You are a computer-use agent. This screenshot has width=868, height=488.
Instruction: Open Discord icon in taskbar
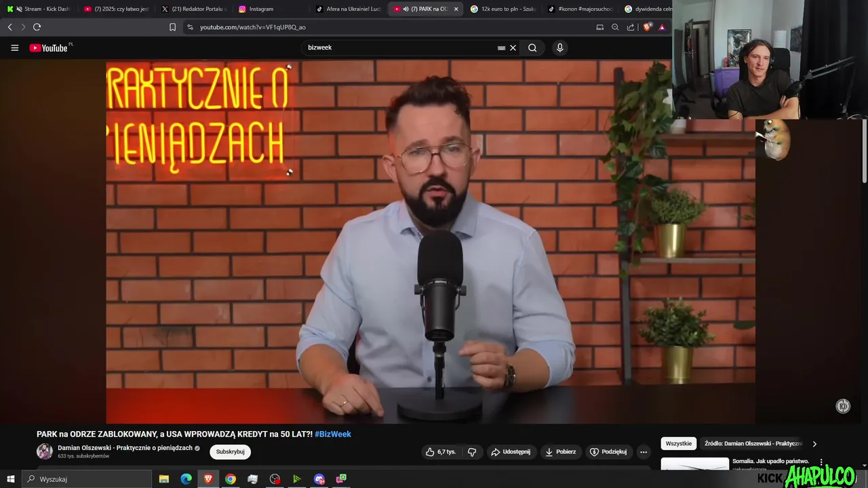(x=319, y=479)
